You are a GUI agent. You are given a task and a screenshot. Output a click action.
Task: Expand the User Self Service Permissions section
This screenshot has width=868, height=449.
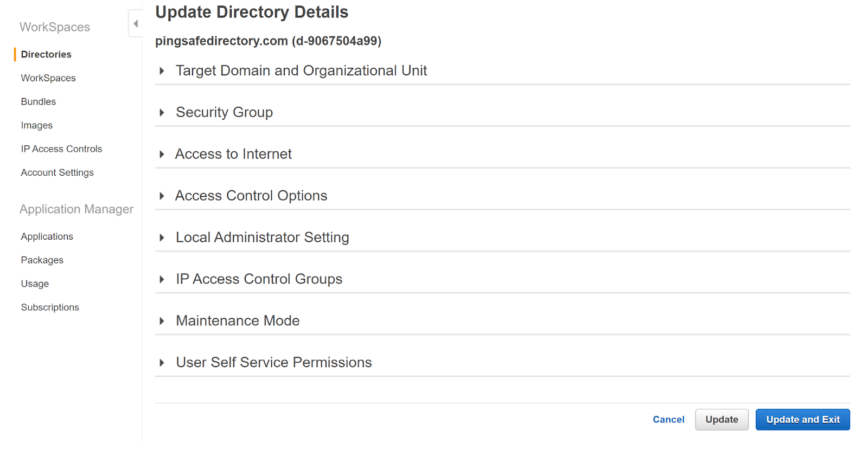point(162,363)
